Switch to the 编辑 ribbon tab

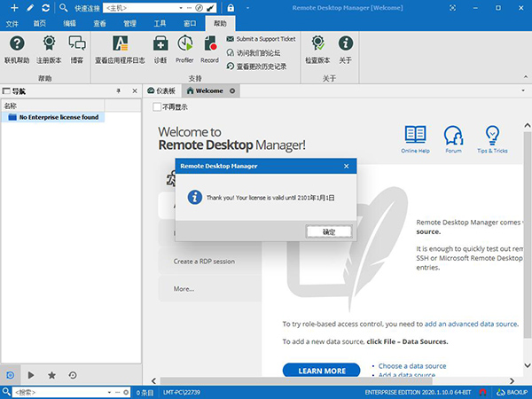[x=69, y=23]
